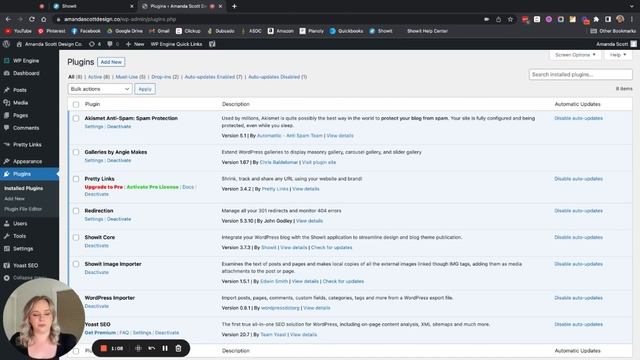The width and height of the screenshot is (640, 360).
Task: Reload the page with refresh icon
Action: click(32, 19)
